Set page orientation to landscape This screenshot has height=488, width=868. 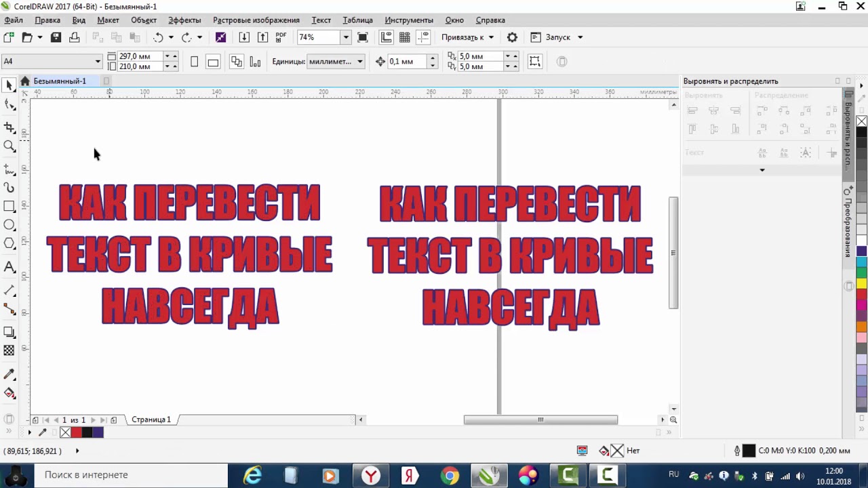click(213, 62)
